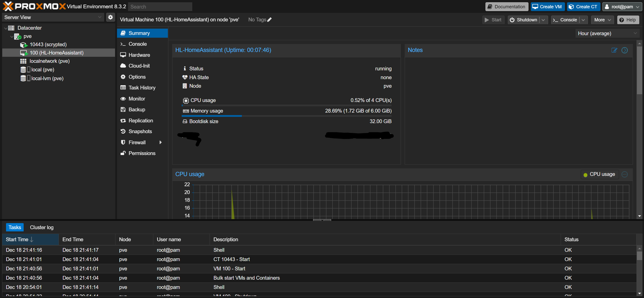Viewport: 644px width, 298px height.
Task: Sort by the Start Time column header
Action: pos(30,239)
